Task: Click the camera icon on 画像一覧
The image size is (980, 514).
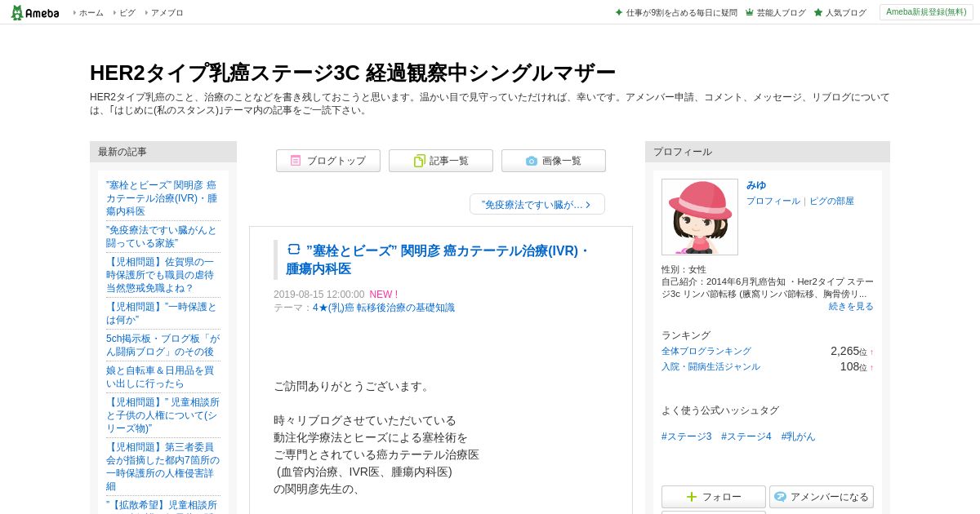Action: 532,161
